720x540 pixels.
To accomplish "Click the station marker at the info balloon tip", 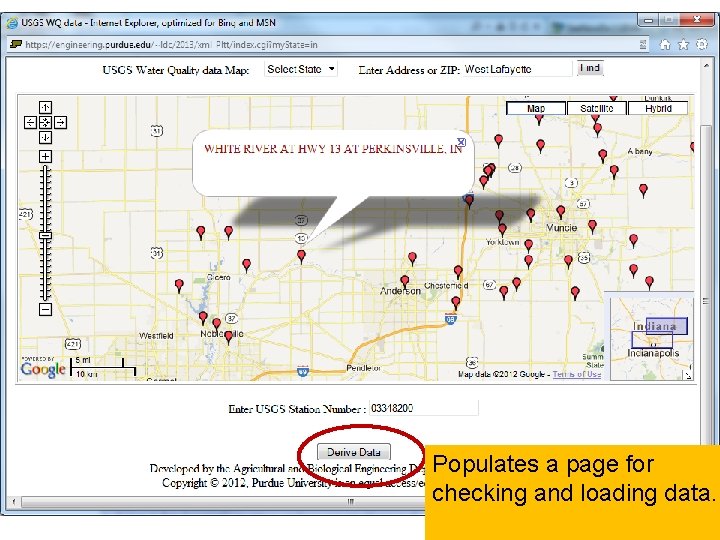I will 301,256.
